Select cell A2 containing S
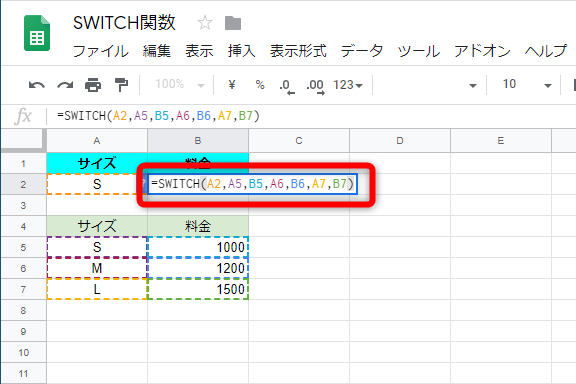This screenshot has height=384, width=576. click(x=97, y=184)
